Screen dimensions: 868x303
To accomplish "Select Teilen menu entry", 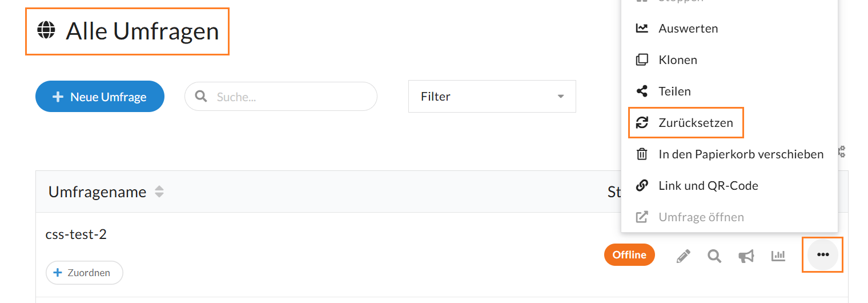I will (674, 91).
